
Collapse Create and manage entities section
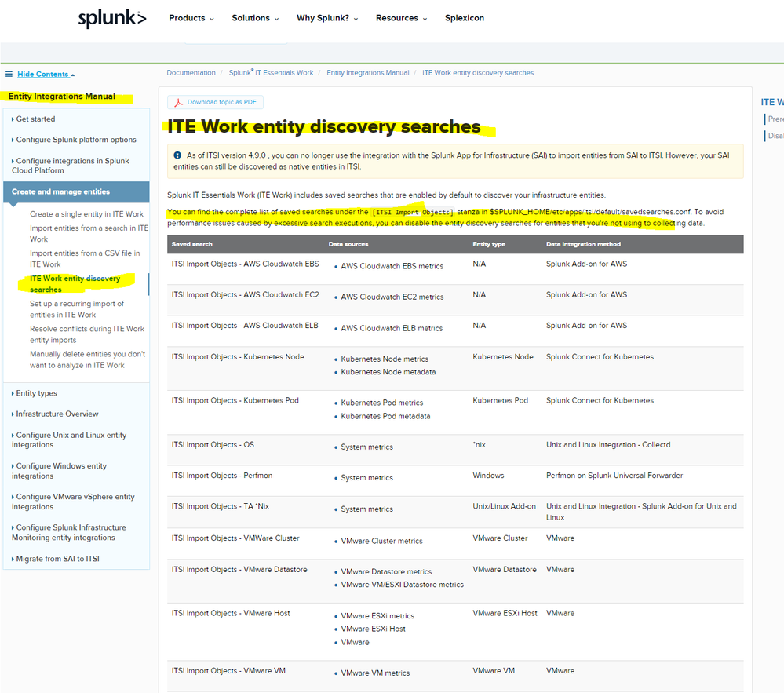point(76,192)
